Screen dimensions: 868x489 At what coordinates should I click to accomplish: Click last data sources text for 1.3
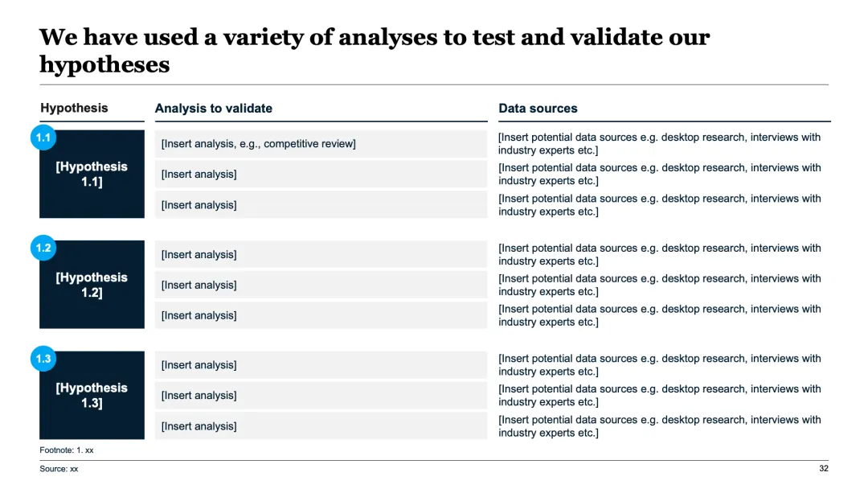tap(659, 426)
